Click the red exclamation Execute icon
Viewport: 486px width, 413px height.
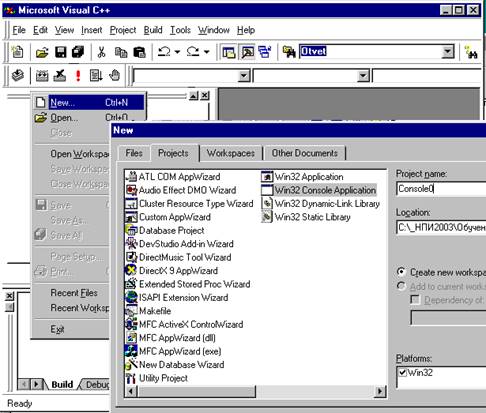[78, 76]
